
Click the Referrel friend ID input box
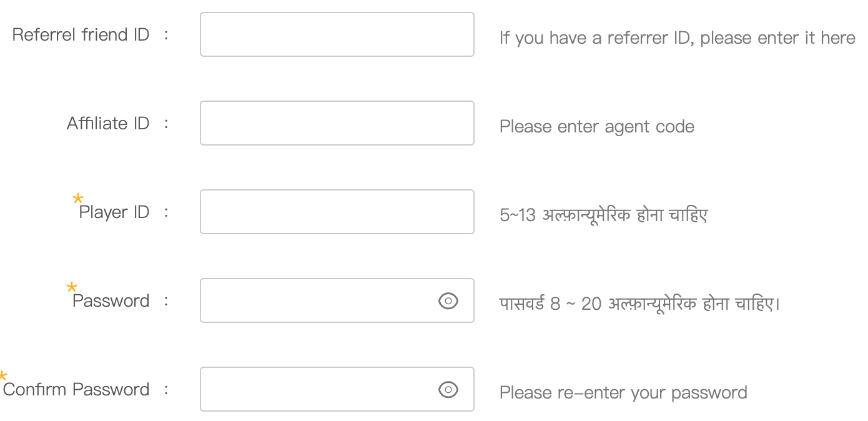(x=337, y=34)
